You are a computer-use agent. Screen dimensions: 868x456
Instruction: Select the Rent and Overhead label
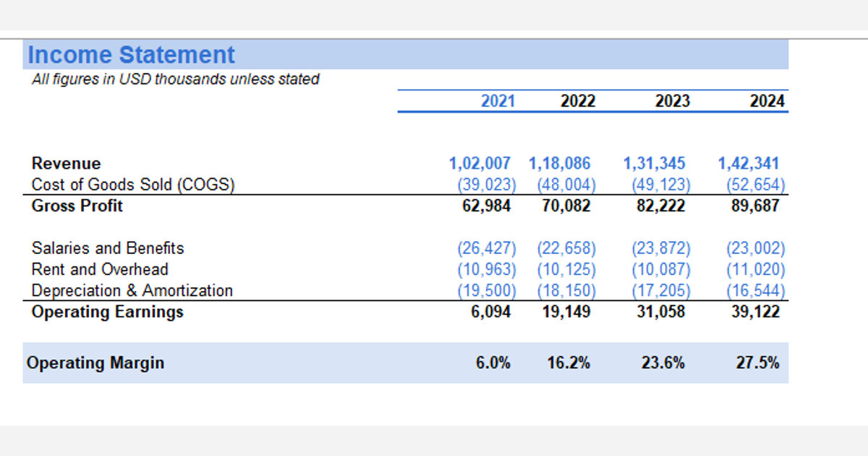coord(100,269)
